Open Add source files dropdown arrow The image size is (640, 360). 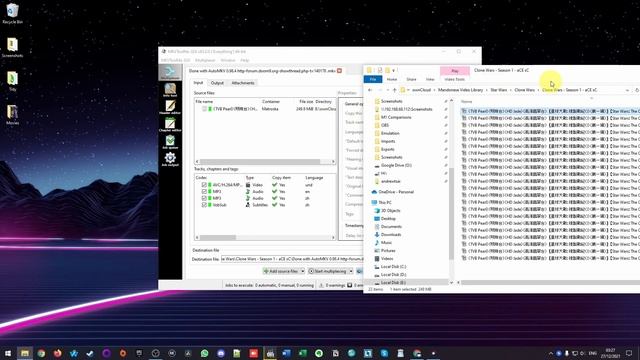pyautogui.click(x=302, y=271)
